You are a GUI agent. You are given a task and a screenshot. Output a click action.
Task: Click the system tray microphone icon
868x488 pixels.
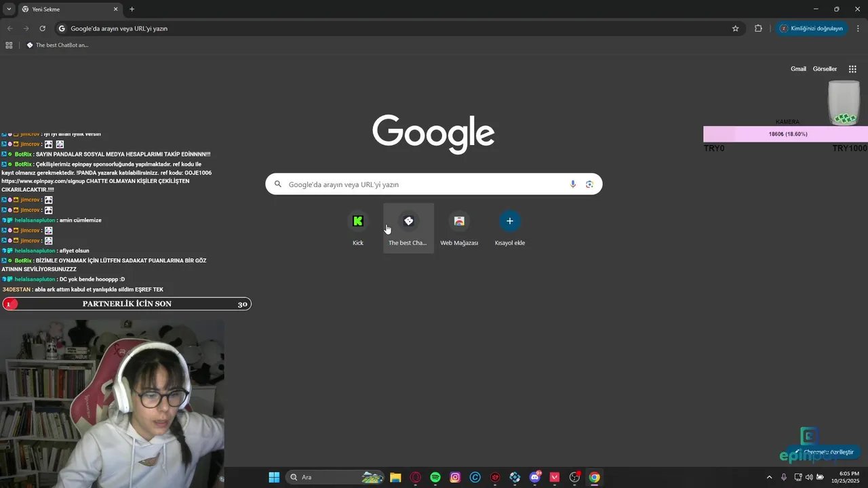(784, 477)
